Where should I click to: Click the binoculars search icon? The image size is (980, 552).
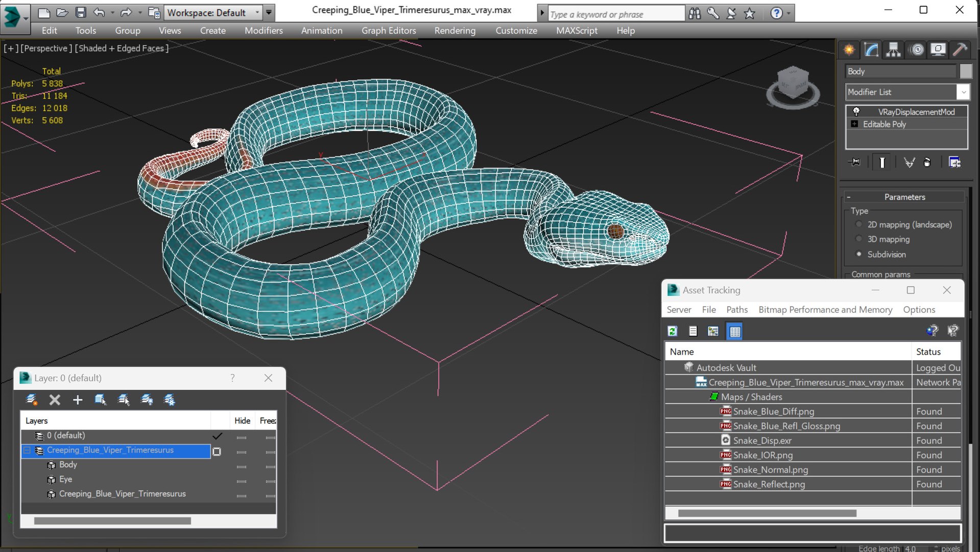pos(695,13)
